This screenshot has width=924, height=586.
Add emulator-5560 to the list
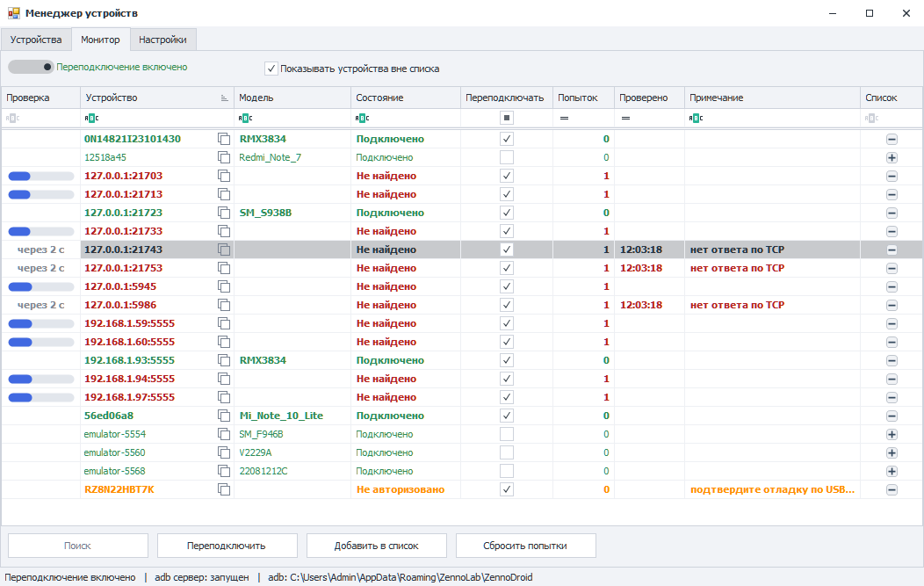pyautogui.click(x=892, y=452)
